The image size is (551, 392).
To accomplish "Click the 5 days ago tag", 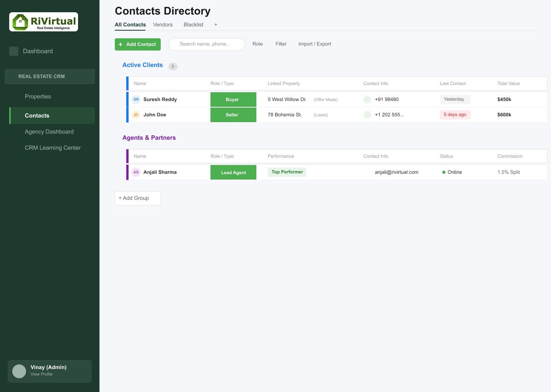I will click(x=455, y=115).
